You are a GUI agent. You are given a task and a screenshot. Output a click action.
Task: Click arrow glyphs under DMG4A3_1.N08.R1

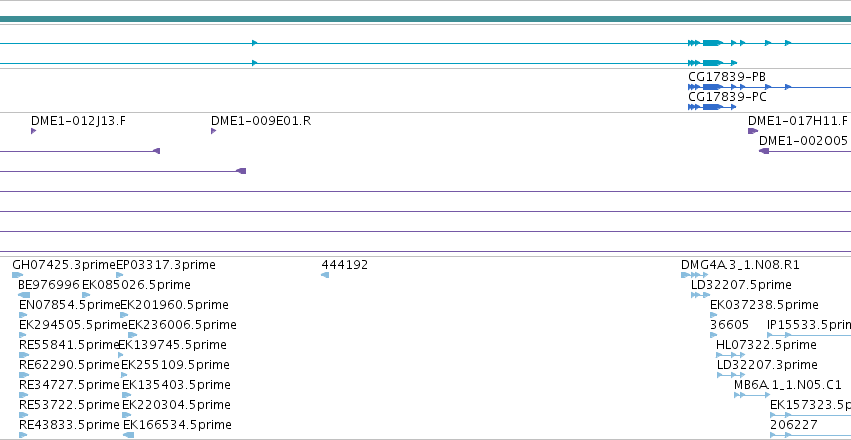coord(695,275)
